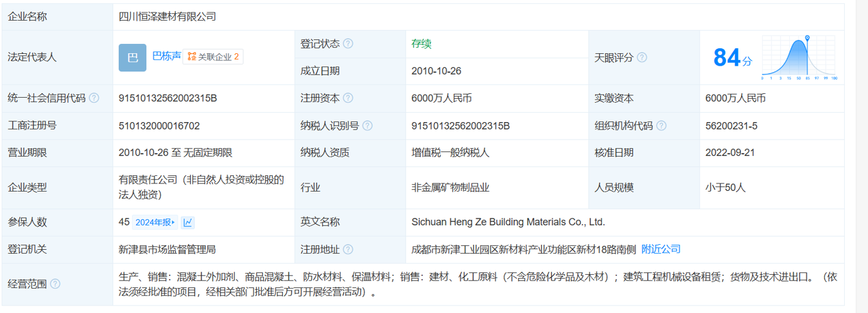
Task: Select company name 四川恒泽建材有限公司
Action: [167, 17]
